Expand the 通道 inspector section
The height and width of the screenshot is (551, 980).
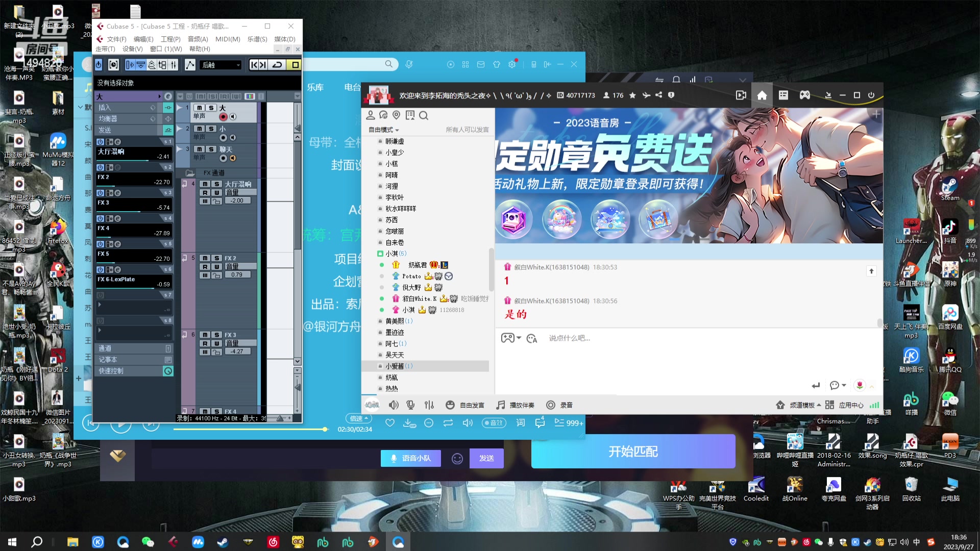pos(134,348)
